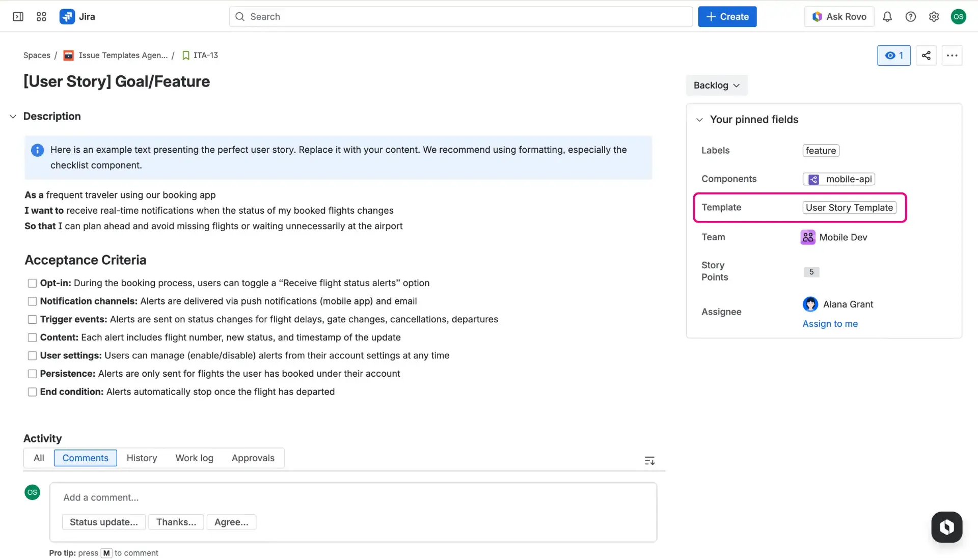Open the Work log tab
978x560 pixels.
click(194, 458)
